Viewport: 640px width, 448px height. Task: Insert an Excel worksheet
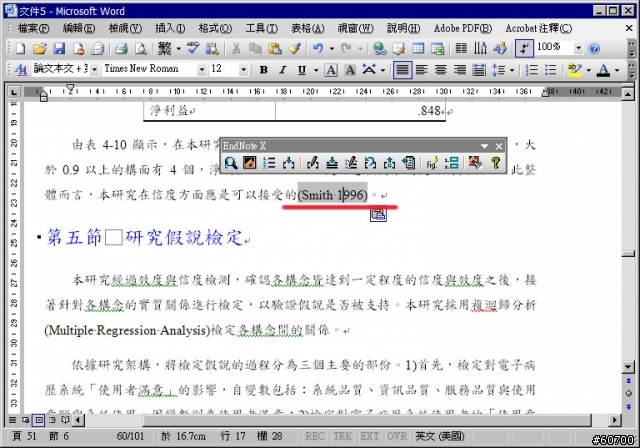coord(438,49)
